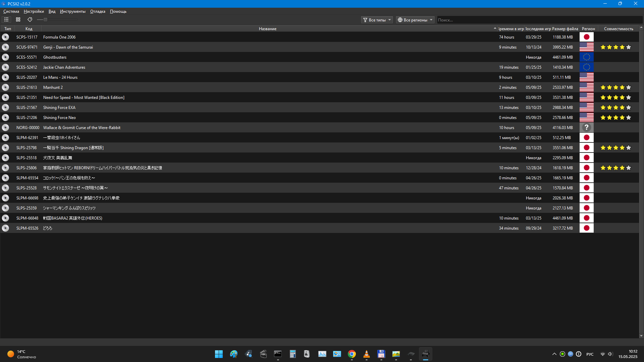Sort by the Совместимость column header
This screenshot has height=362, width=644.
point(618,29)
